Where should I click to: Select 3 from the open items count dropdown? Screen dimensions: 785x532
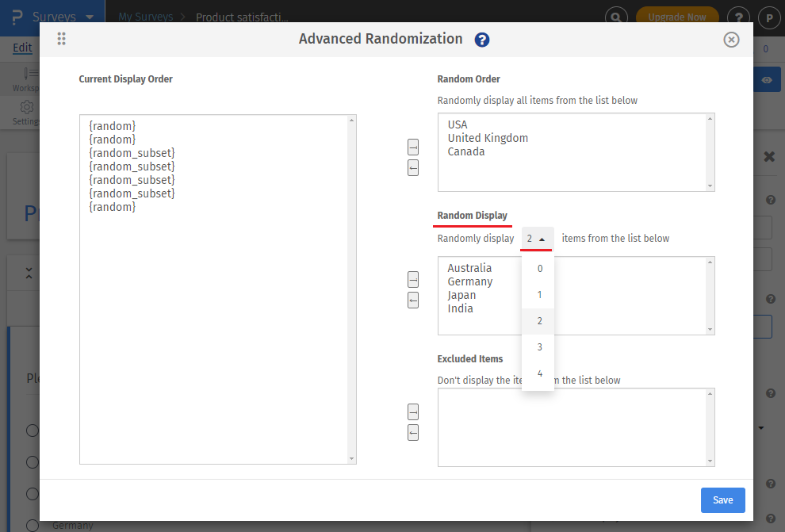click(x=538, y=346)
